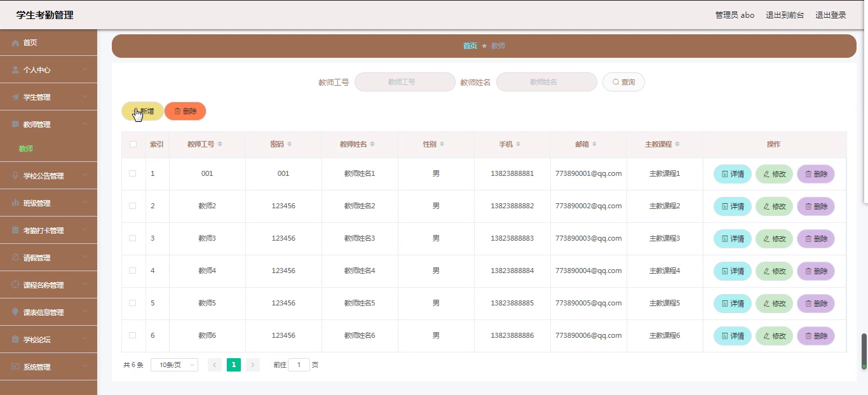868x395 pixels.
Task: Check the row checkbox for 教师3
Action: click(133, 238)
